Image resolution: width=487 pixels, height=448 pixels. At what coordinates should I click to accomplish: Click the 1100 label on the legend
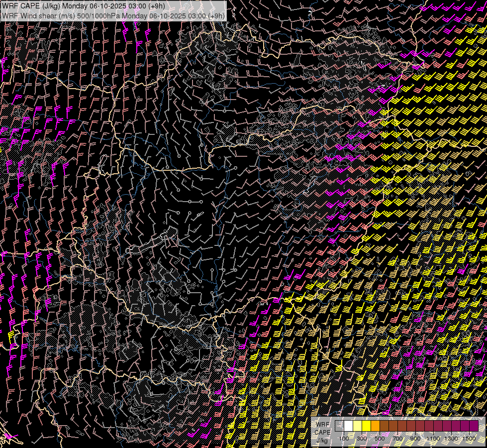coord(433,439)
